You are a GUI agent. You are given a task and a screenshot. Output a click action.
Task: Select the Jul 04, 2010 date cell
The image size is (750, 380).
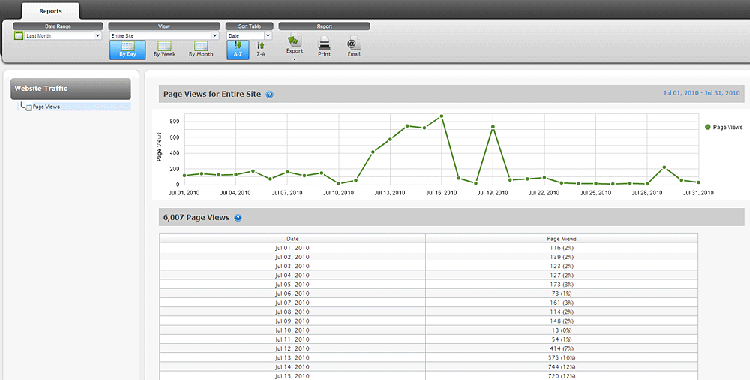(x=292, y=275)
